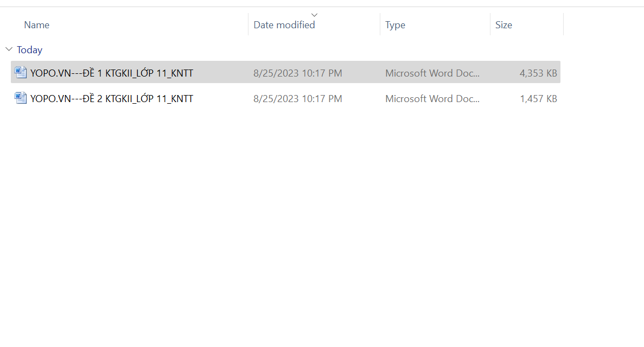Sort files by the Type column header
Screen dimensions: 644x347
point(395,25)
